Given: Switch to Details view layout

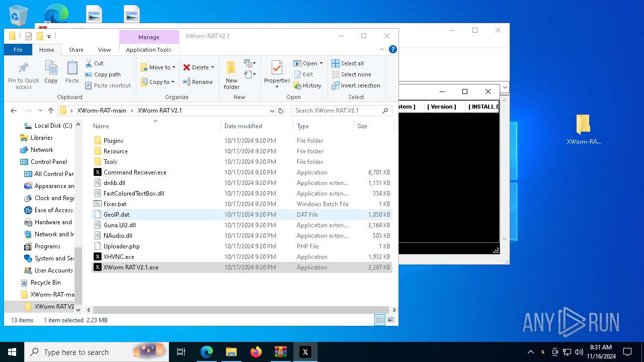Looking at the screenshot, I should [380, 320].
